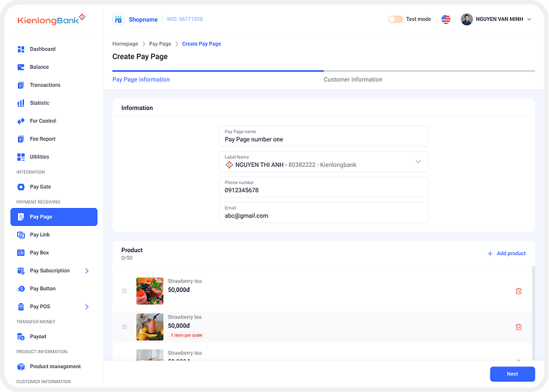Click the US flag language icon
Image resolution: width=549 pixels, height=392 pixels.
(446, 19)
